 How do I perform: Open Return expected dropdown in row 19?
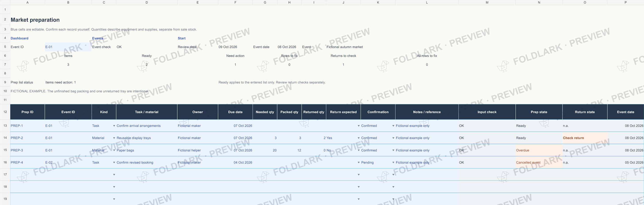358,199
